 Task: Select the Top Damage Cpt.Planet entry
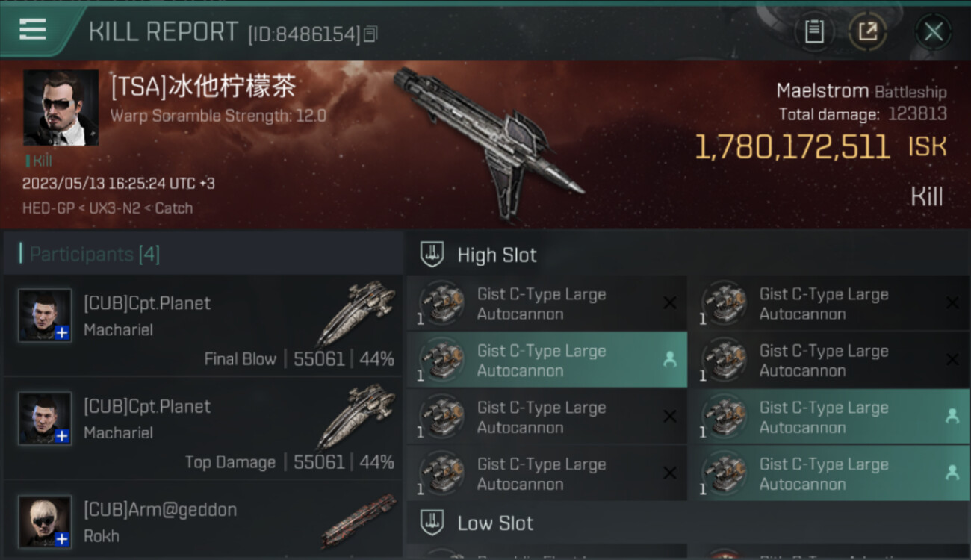coord(203,429)
